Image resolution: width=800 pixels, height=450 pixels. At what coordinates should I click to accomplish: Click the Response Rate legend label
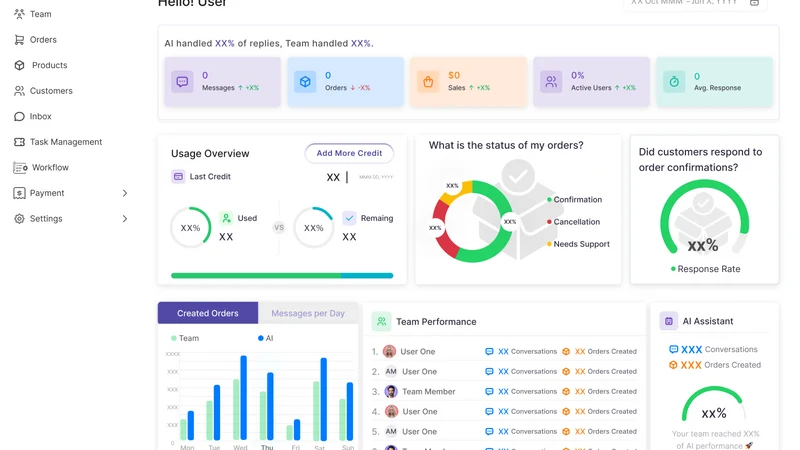705,269
